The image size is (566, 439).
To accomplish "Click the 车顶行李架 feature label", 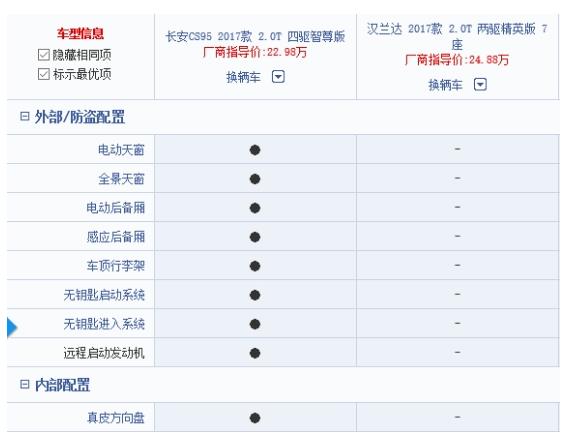I will coord(116,266).
